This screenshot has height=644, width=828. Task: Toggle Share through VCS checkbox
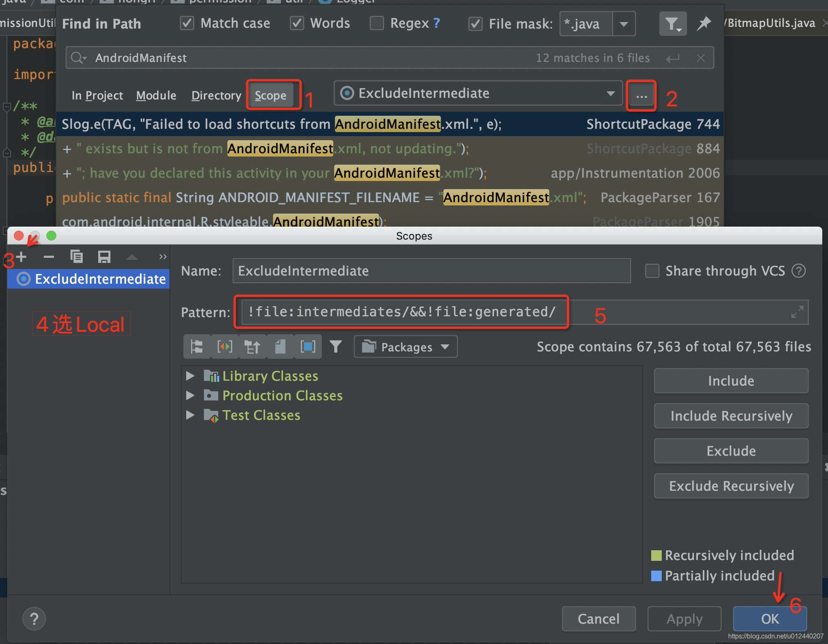click(x=652, y=271)
